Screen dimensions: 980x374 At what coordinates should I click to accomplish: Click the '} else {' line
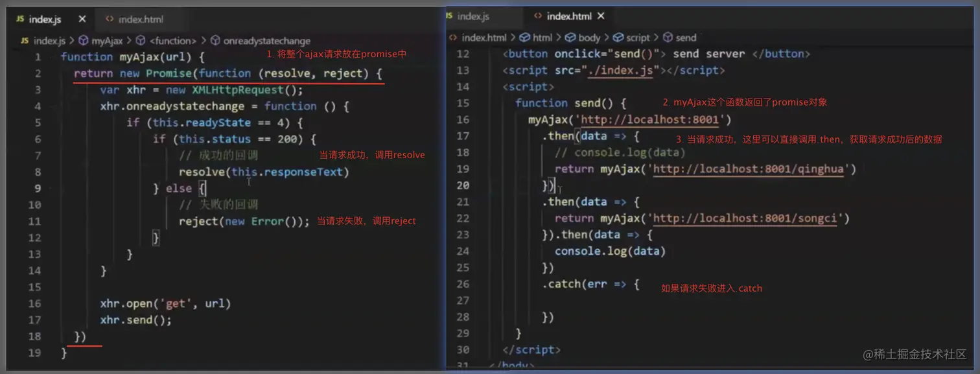click(x=179, y=189)
